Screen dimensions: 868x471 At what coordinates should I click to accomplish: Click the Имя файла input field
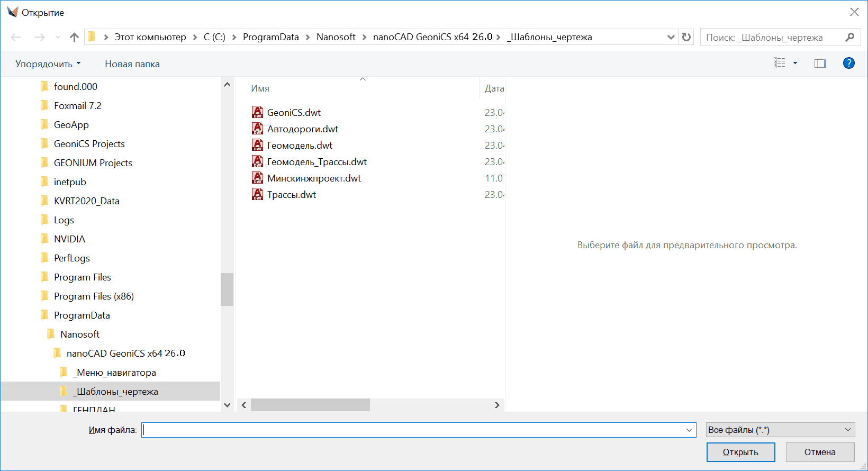[413, 430]
